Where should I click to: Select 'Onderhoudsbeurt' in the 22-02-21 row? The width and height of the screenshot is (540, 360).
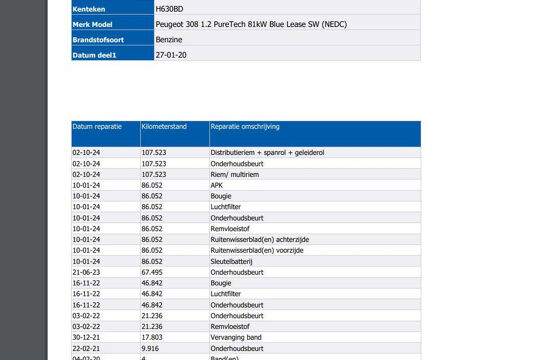pyautogui.click(x=237, y=348)
